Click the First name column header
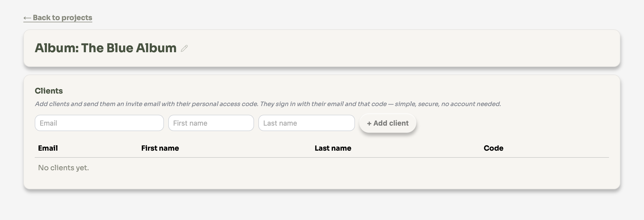644x220 pixels. tap(160, 148)
